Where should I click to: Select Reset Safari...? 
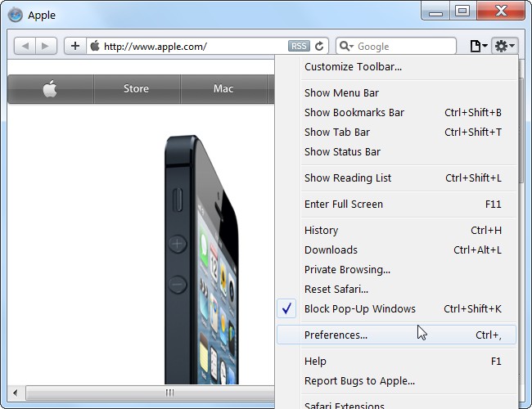(396, 290)
